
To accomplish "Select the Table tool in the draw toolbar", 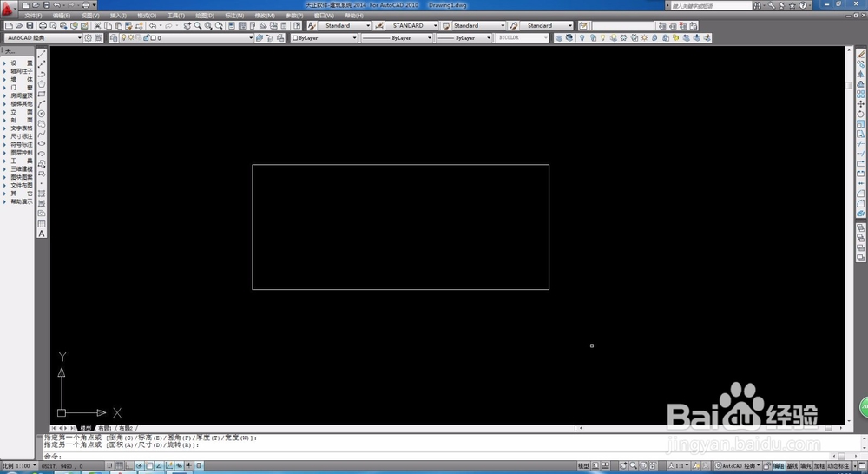I will (42, 224).
